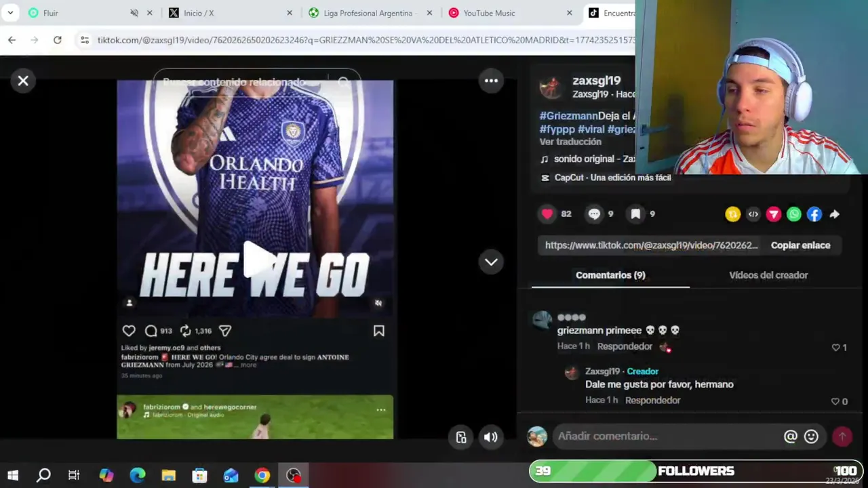The height and width of the screenshot is (488, 868).
Task: Share the video to Facebook
Action: [x=814, y=214]
